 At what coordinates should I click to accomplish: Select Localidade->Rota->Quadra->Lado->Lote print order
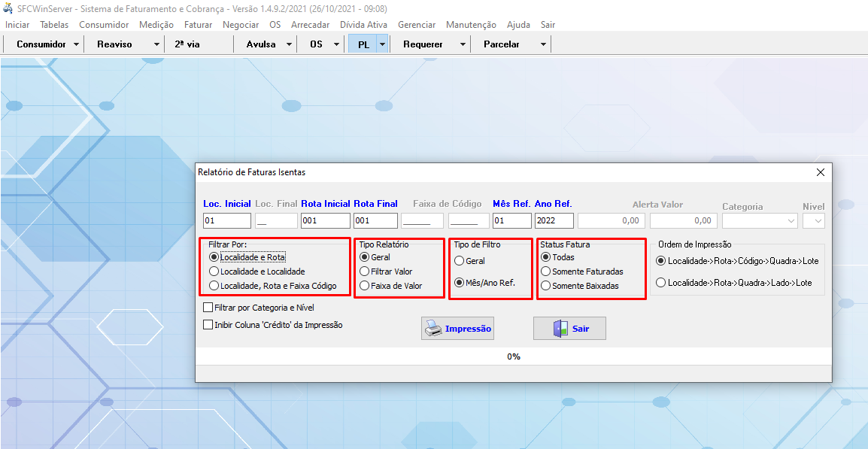click(x=661, y=283)
